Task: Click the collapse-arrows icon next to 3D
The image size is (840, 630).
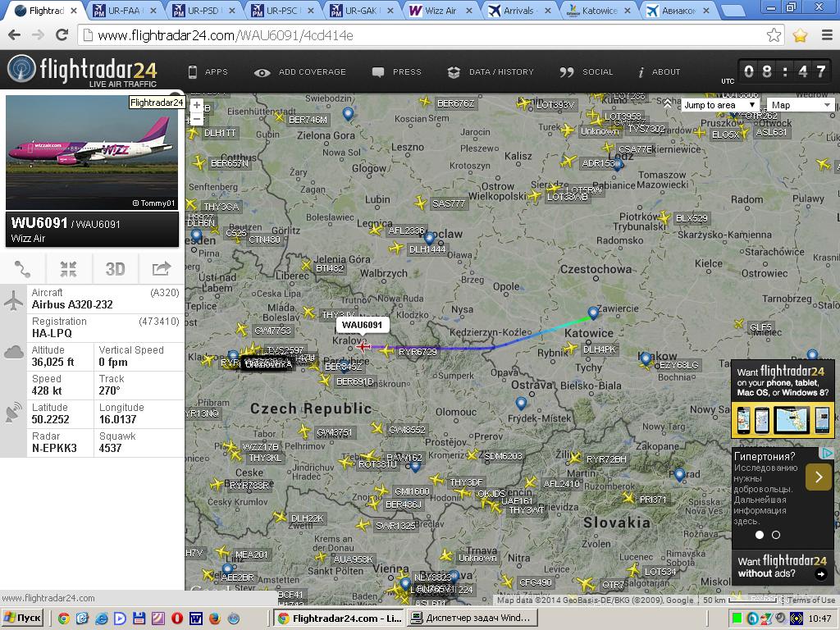Action: 68,269
